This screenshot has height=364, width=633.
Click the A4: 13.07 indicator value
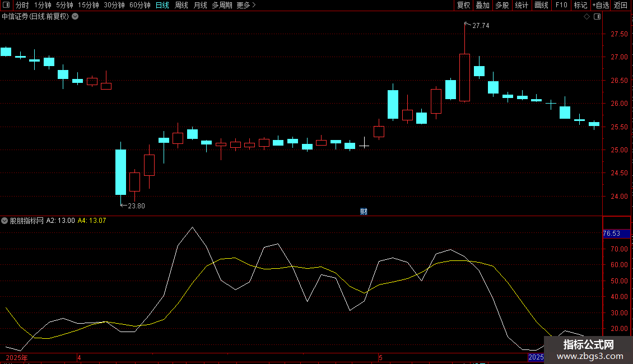tap(92, 221)
